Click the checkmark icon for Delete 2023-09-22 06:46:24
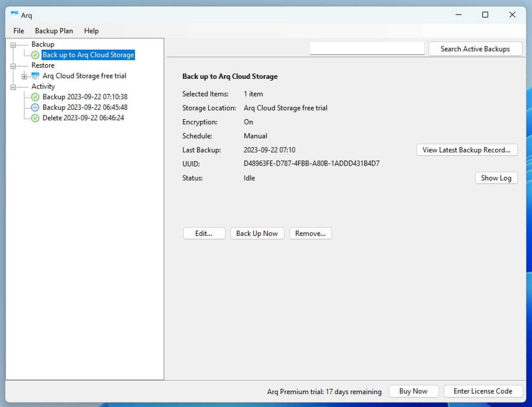532x407 pixels. coord(35,118)
